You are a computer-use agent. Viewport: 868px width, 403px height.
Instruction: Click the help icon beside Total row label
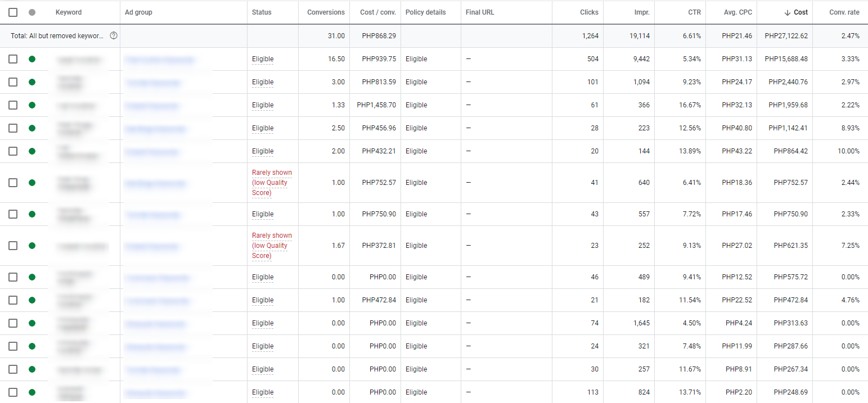114,36
